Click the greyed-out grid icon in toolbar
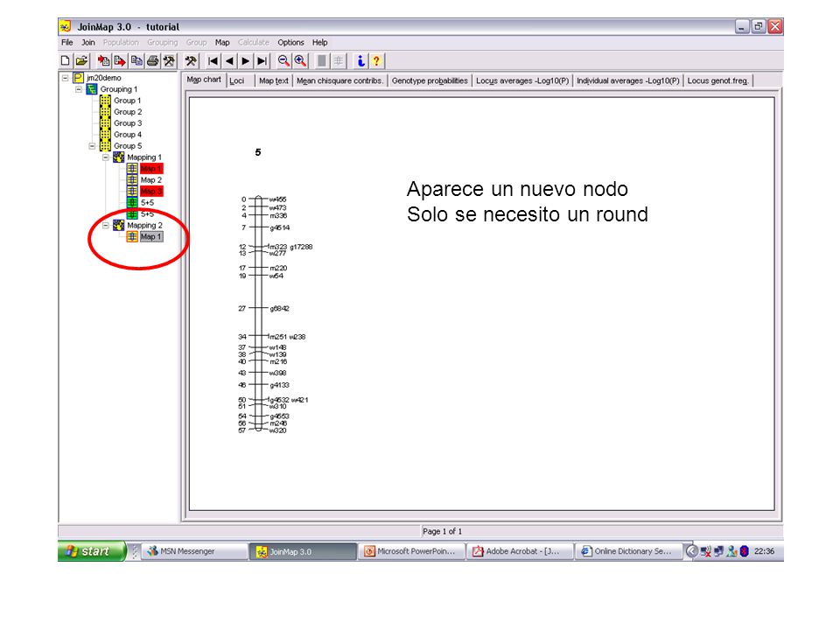 [338, 61]
